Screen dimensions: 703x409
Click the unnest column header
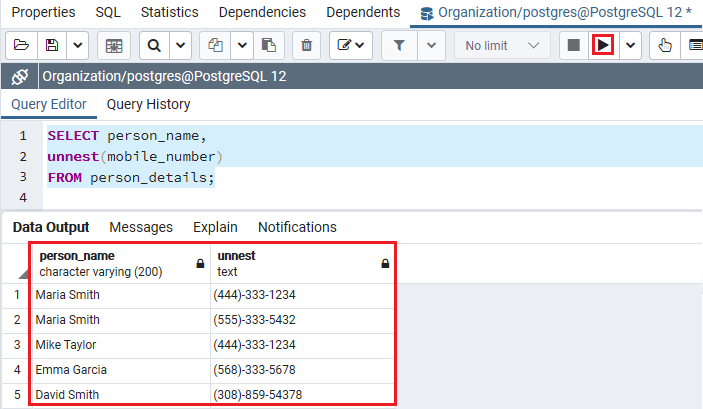coord(303,264)
